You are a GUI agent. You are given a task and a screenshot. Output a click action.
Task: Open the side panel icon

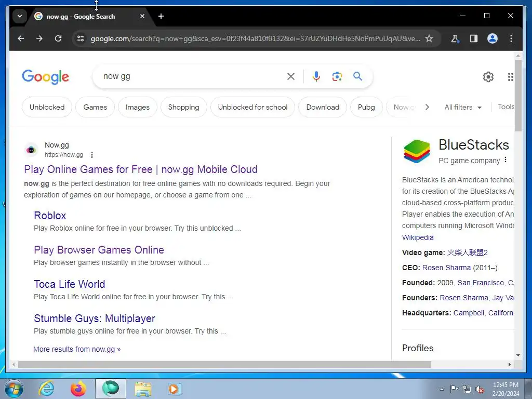click(474, 38)
